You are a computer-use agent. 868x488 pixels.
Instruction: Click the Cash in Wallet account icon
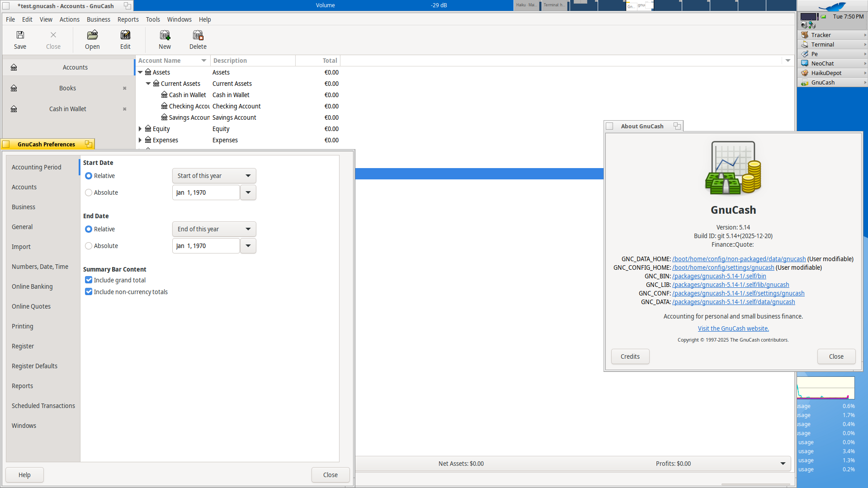tap(164, 95)
